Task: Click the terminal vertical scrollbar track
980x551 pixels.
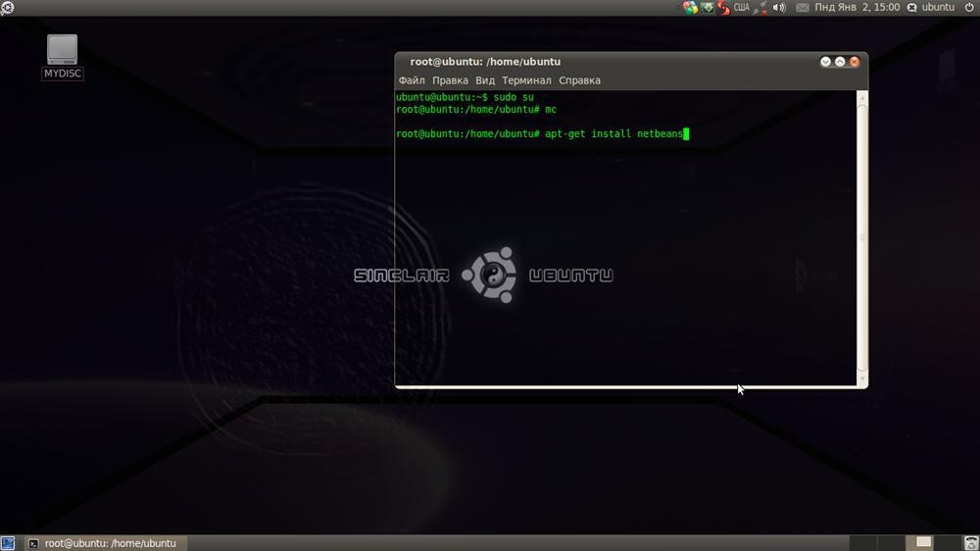Action: tap(861, 237)
